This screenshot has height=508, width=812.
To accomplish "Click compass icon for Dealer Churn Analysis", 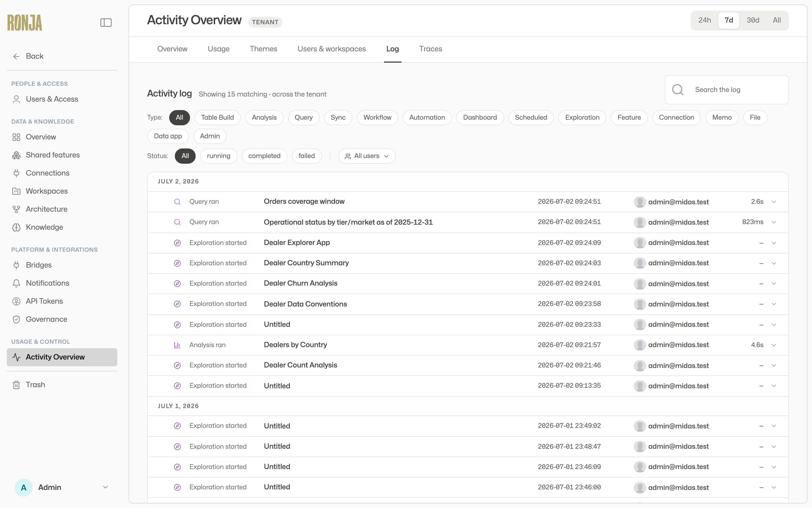I will (x=177, y=284).
